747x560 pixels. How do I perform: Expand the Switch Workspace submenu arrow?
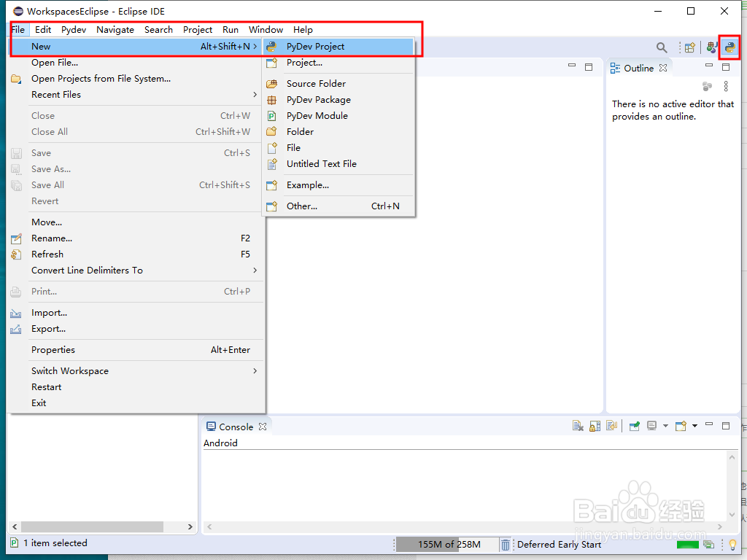[x=255, y=371]
